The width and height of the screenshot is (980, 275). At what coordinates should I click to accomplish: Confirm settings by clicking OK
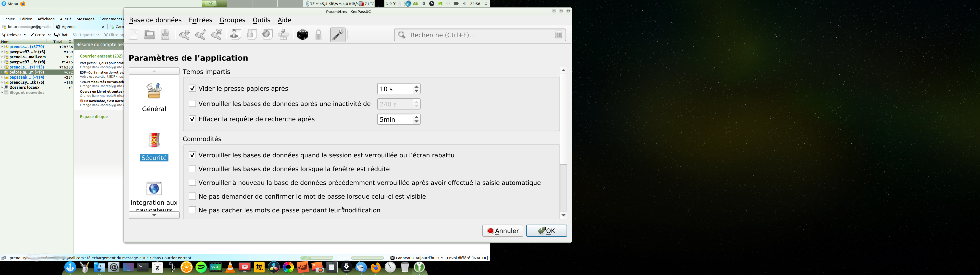pyautogui.click(x=546, y=230)
